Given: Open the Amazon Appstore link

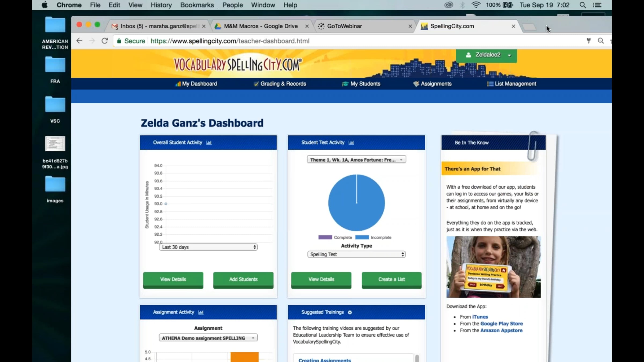Looking at the screenshot, I should click(x=501, y=330).
